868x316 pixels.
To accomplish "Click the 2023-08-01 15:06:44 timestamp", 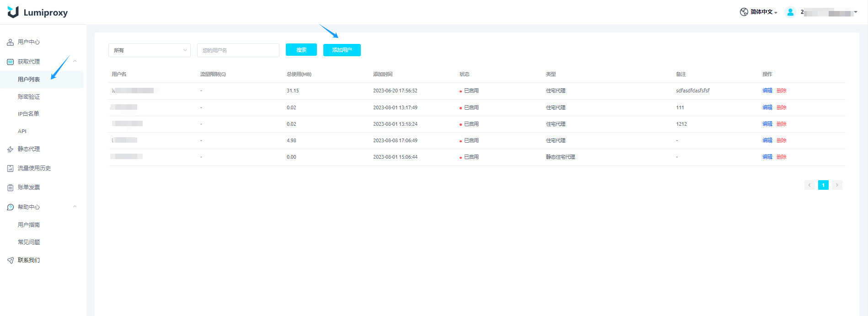I will [395, 157].
